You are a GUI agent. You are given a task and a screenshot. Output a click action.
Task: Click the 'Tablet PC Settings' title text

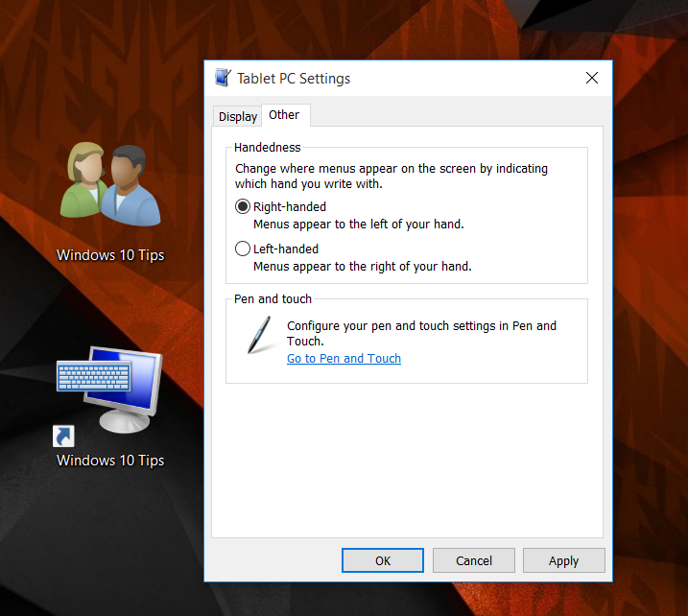pyautogui.click(x=294, y=79)
